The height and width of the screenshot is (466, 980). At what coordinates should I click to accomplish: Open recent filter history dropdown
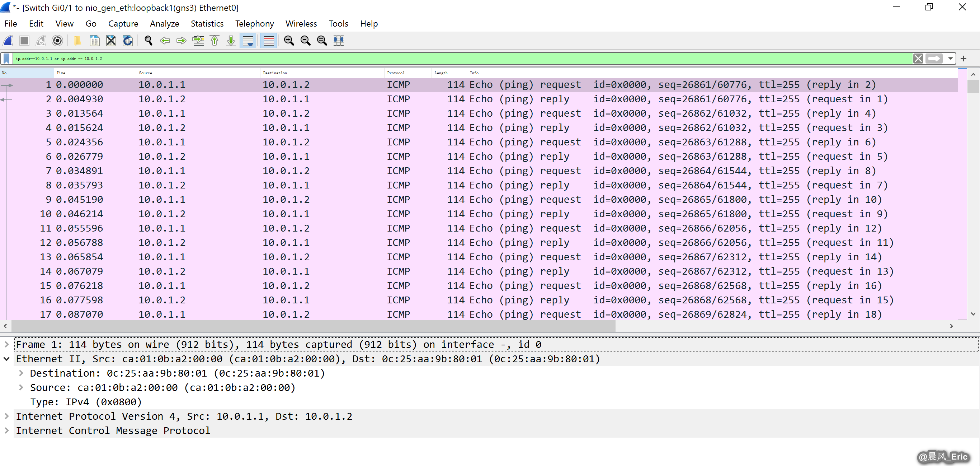pos(950,59)
